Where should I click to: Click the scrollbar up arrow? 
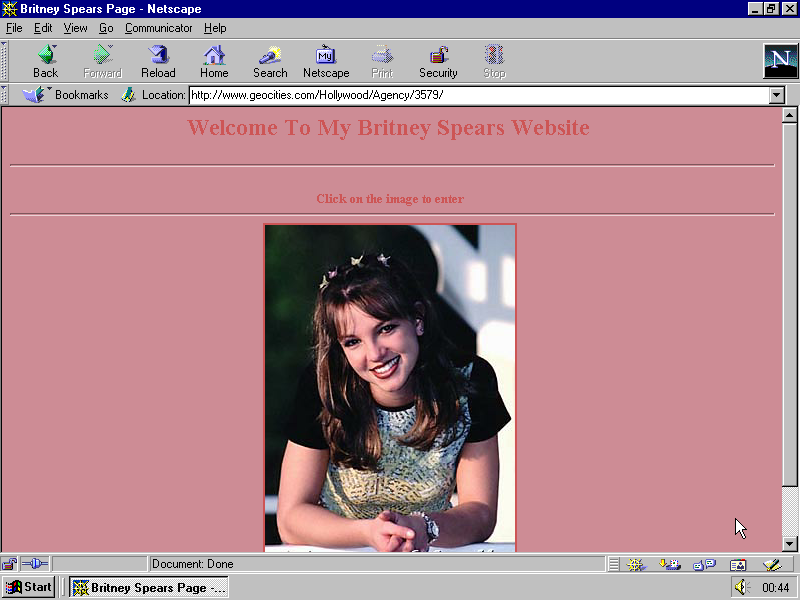(x=789, y=116)
